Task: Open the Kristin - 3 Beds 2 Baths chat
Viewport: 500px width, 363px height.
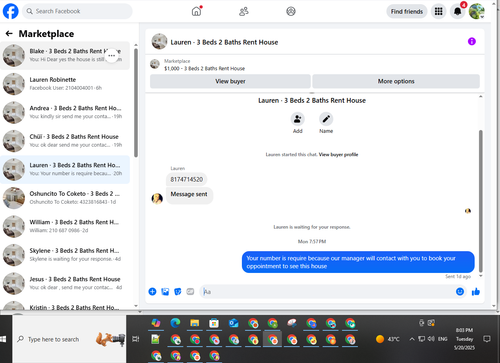Action: [65, 305]
